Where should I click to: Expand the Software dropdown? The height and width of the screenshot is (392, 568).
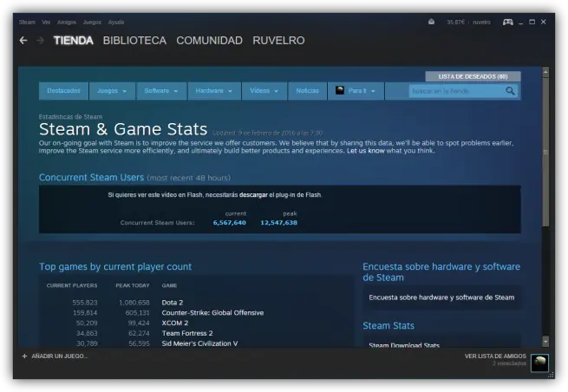coord(161,90)
